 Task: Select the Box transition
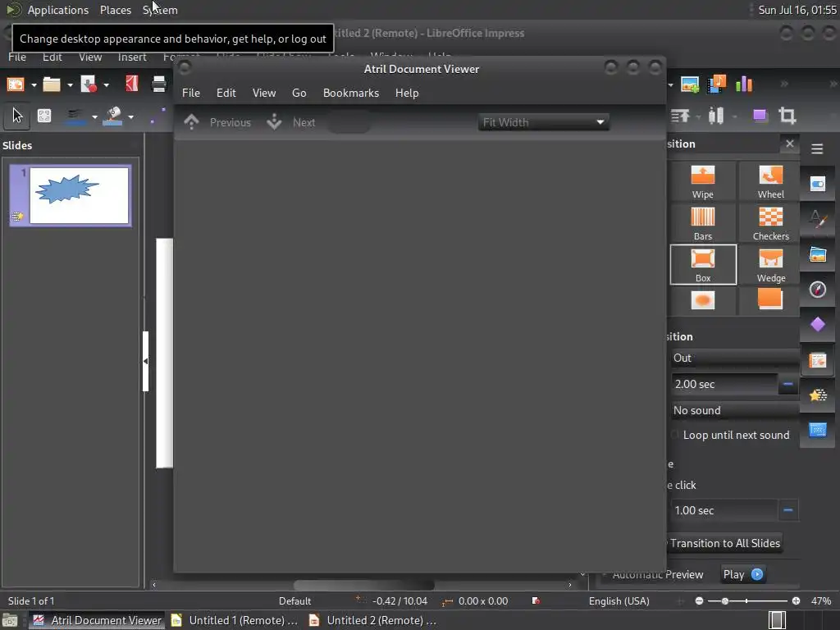click(703, 265)
